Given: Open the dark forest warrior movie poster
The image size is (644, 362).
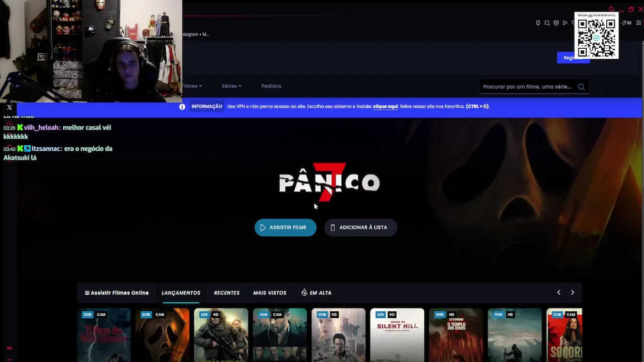Looking at the screenshot, I should (515, 335).
